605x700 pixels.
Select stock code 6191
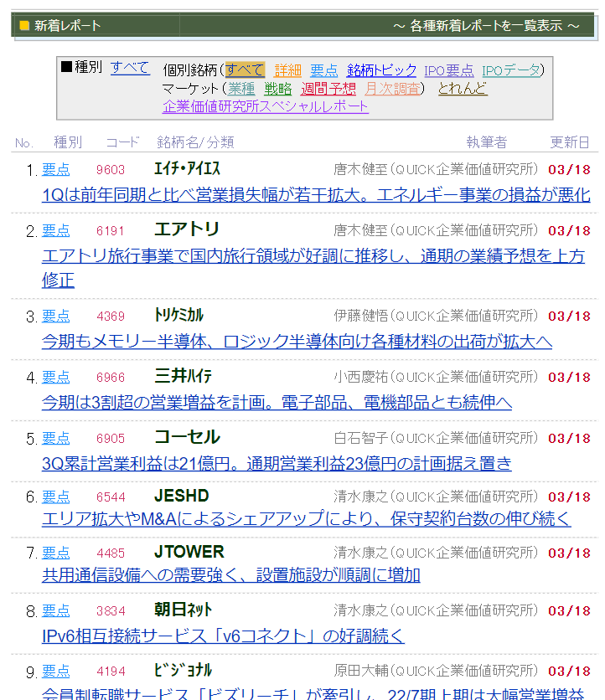(111, 231)
